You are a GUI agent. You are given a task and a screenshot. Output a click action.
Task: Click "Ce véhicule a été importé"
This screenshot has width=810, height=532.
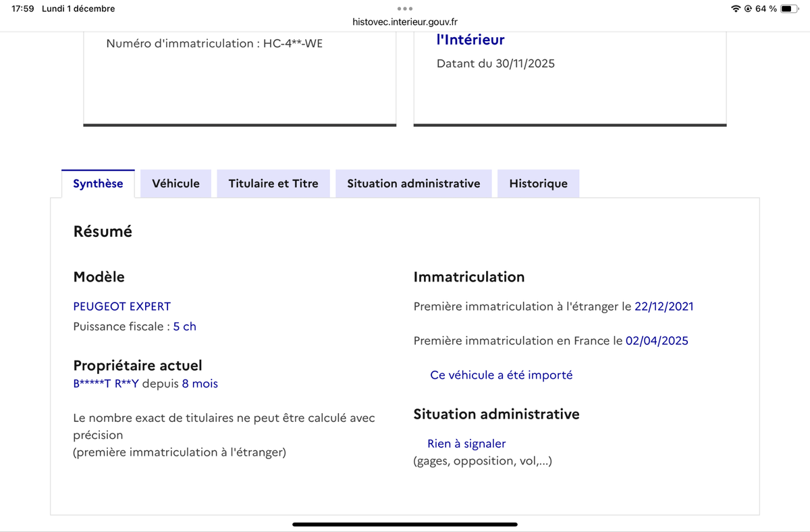coord(501,375)
